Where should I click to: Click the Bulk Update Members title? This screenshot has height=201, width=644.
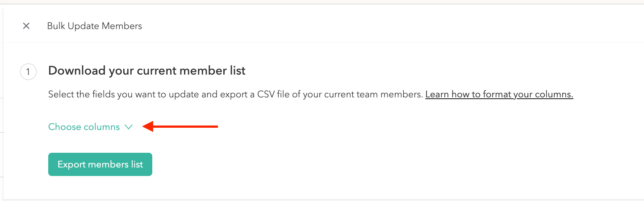95,26
